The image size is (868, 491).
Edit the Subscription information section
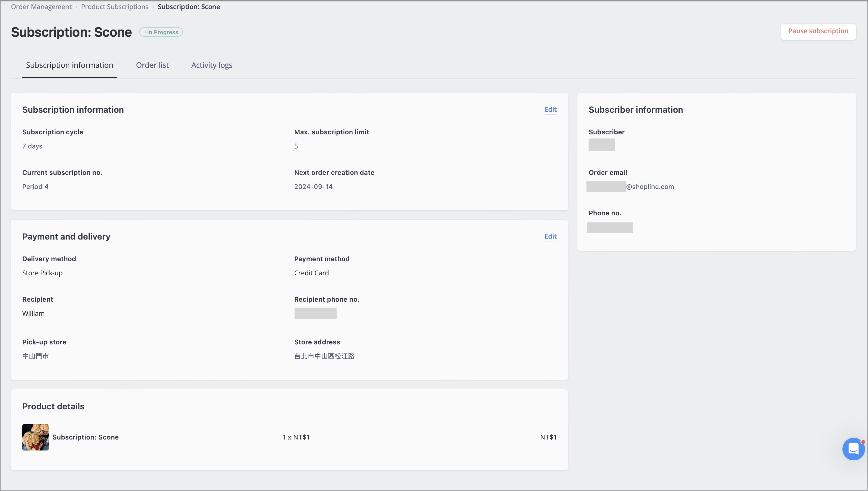pyautogui.click(x=550, y=109)
